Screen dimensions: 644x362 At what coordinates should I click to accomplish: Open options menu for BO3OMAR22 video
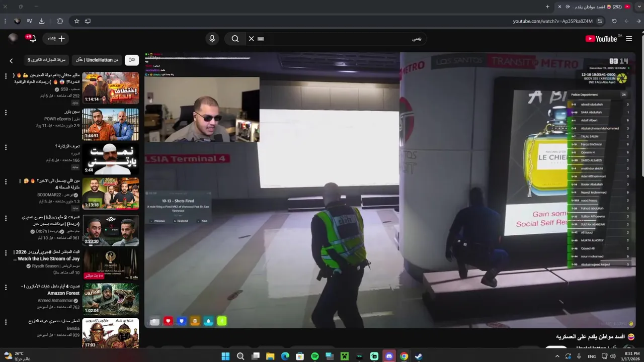pos(6,182)
